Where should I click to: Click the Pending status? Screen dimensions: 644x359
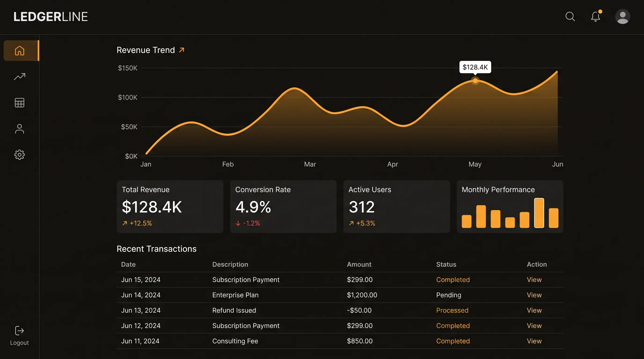(x=449, y=295)
